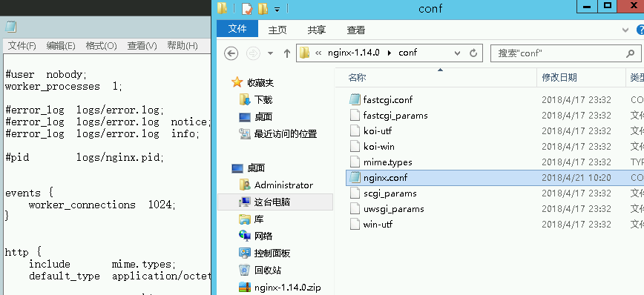
Task: Select the koi-win file icon
Action: [355, 146]
